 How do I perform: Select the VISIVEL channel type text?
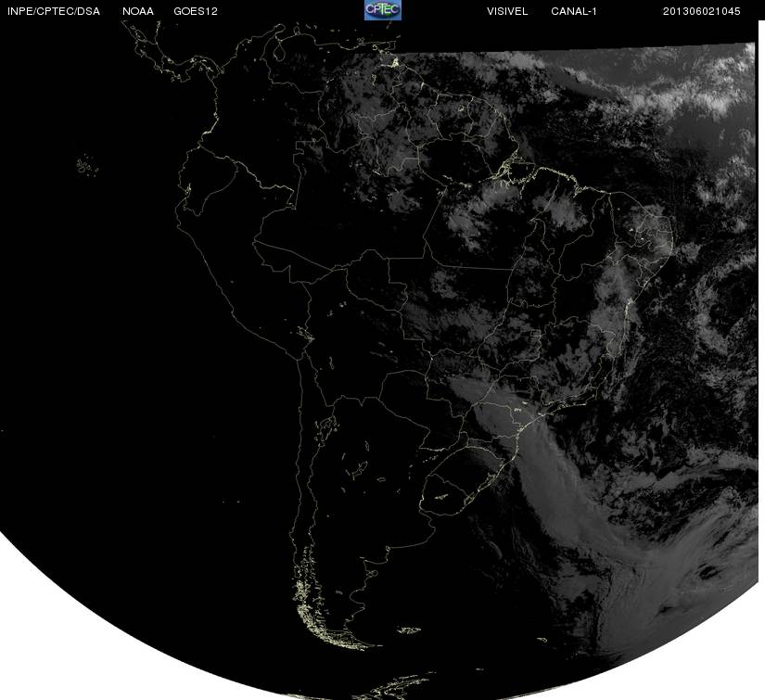click(x=507, y=11)
